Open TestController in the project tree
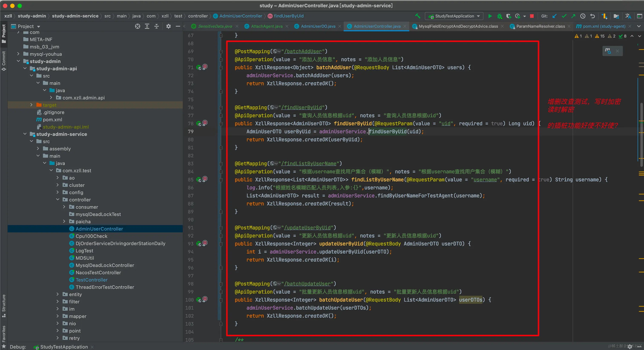Screen dimensions: 644x350 coord(92,280)
